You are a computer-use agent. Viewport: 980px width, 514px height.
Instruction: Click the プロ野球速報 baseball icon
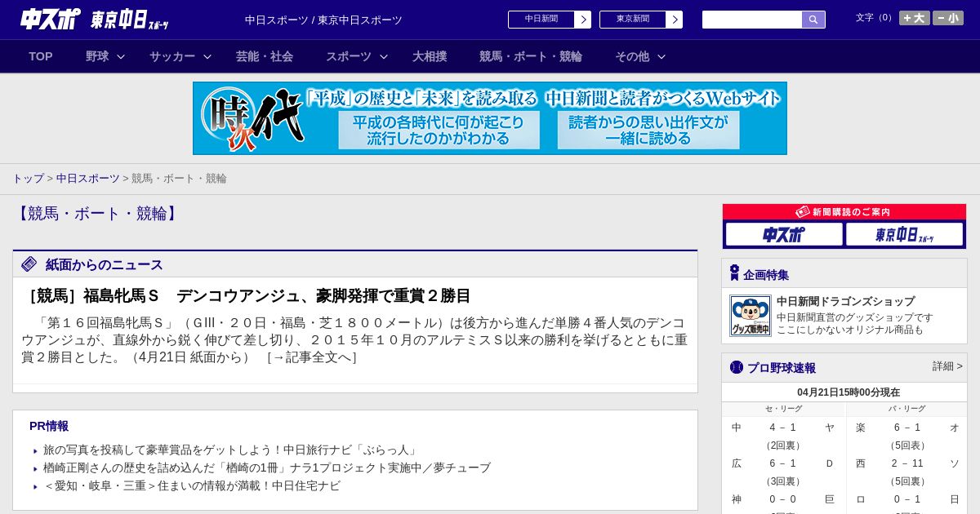tap(737, 367)
